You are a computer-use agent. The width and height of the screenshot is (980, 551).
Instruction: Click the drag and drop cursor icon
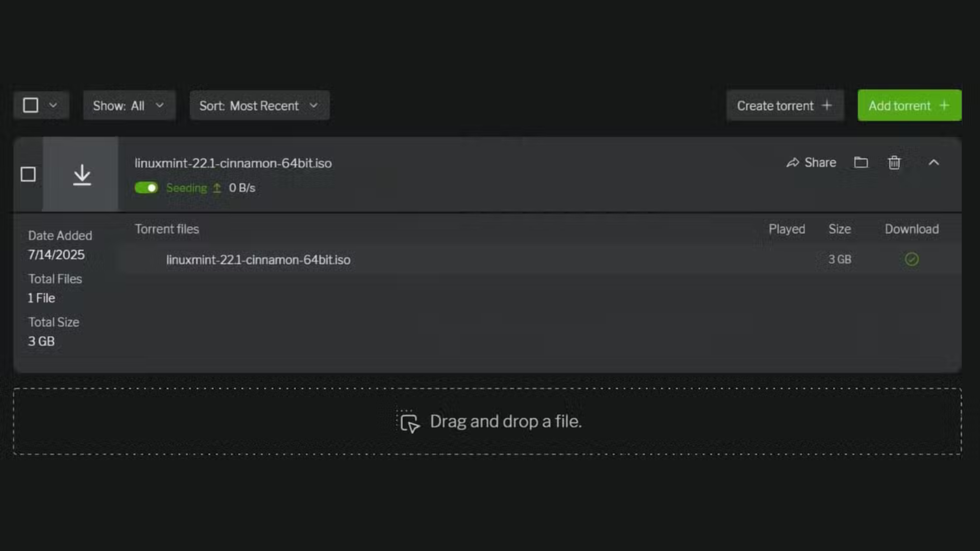tap(409, 422)
